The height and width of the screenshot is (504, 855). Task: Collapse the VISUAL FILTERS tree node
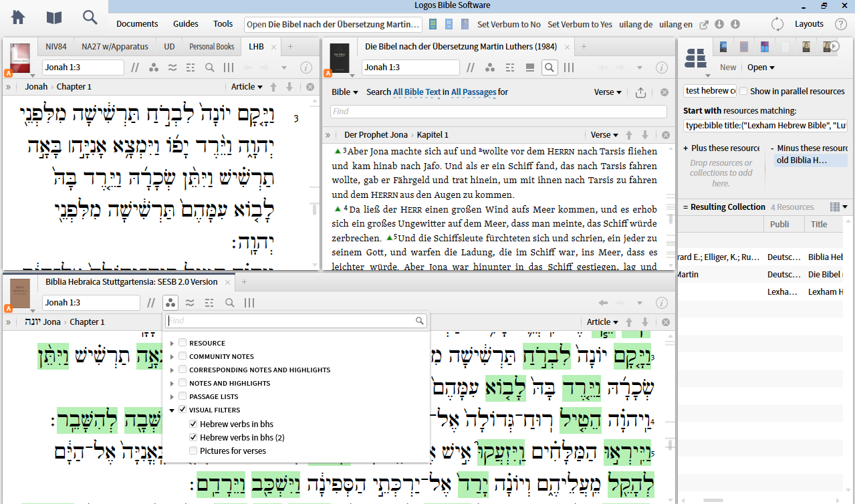point(172,410)
